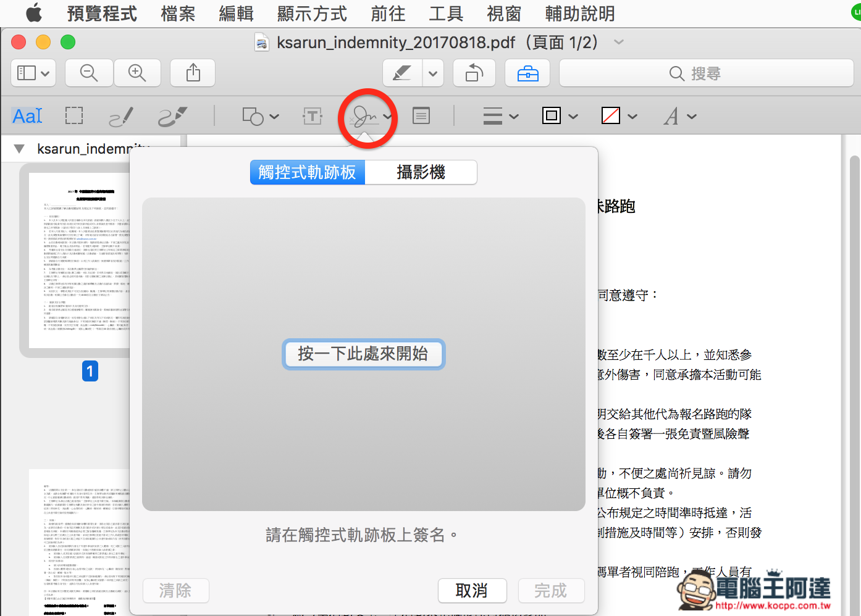Viewport: 861px width, 616px height.
Task: Open the shapes dropdown
Action: pyautogui.click(x=261, y=116)
